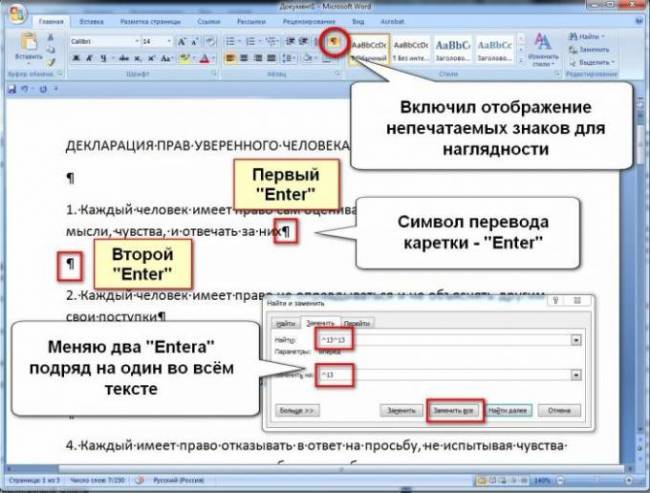This screenshot has height=493, width=650.
Task: Click the strikethrough text icon
Action: tap(124, 58)
